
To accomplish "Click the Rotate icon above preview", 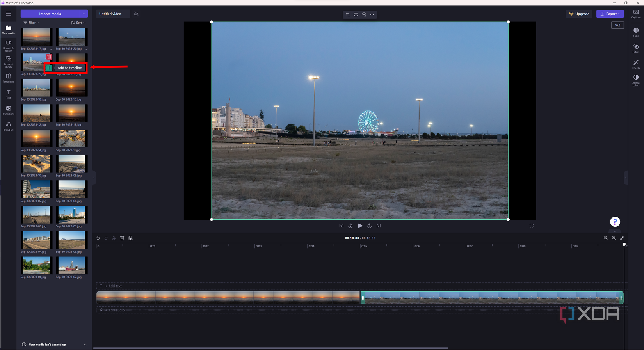I will (364, 14).
